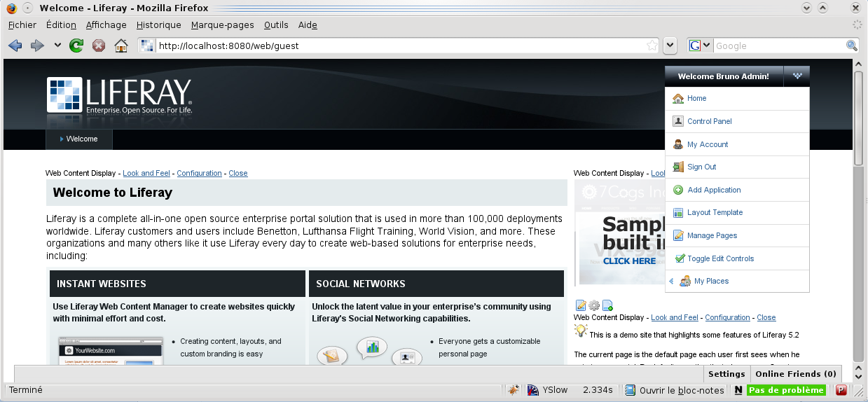The height and width of the screenshot is (402, 868).
Task: Close the left Web Content Display portlet
Action: click(238, 173)
